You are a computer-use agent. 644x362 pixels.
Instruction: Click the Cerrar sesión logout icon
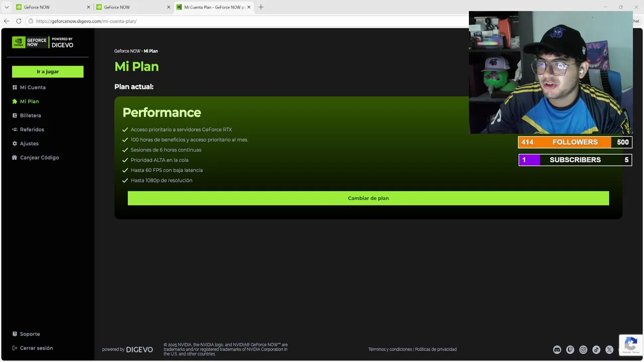point(15,348)
